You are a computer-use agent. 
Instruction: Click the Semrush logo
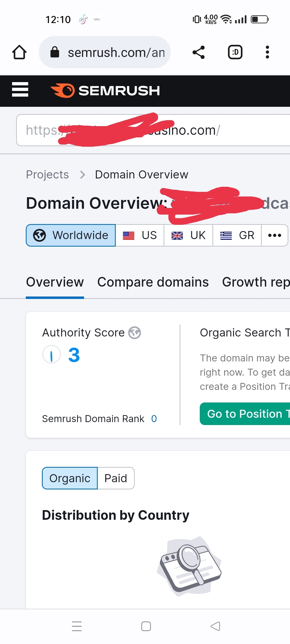[105, 90]
